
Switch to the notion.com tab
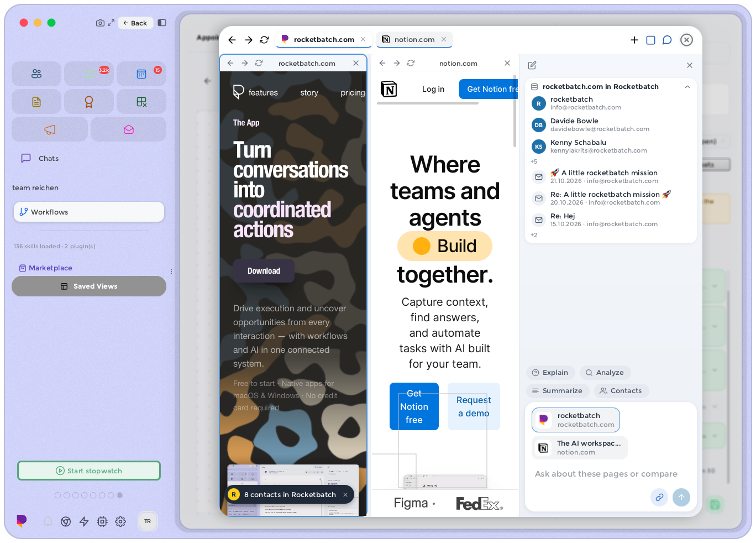[x=414, y=39]
